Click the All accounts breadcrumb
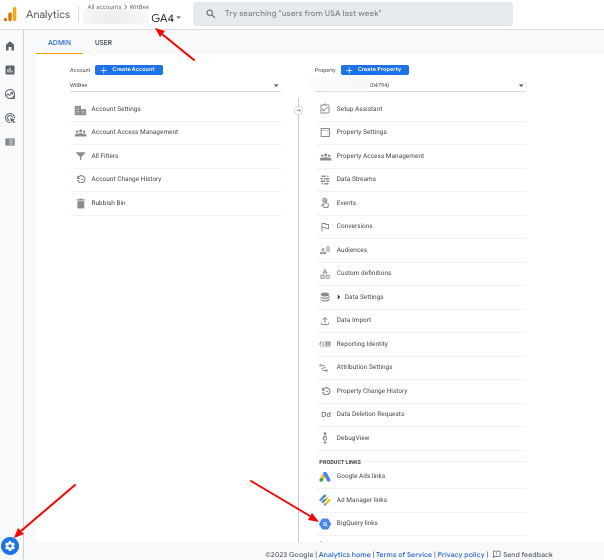This screenshot has height=560, width=604. [104, 7]
